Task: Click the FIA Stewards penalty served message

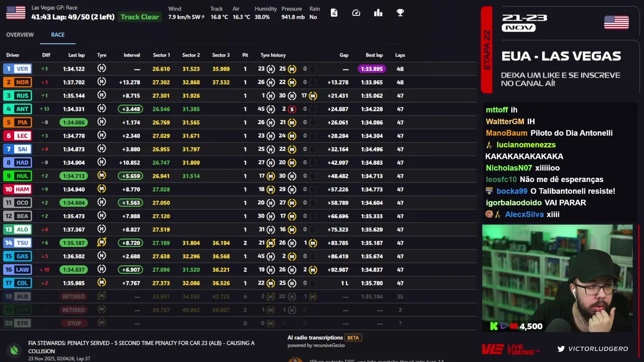Action: click(x=141, y=347)
